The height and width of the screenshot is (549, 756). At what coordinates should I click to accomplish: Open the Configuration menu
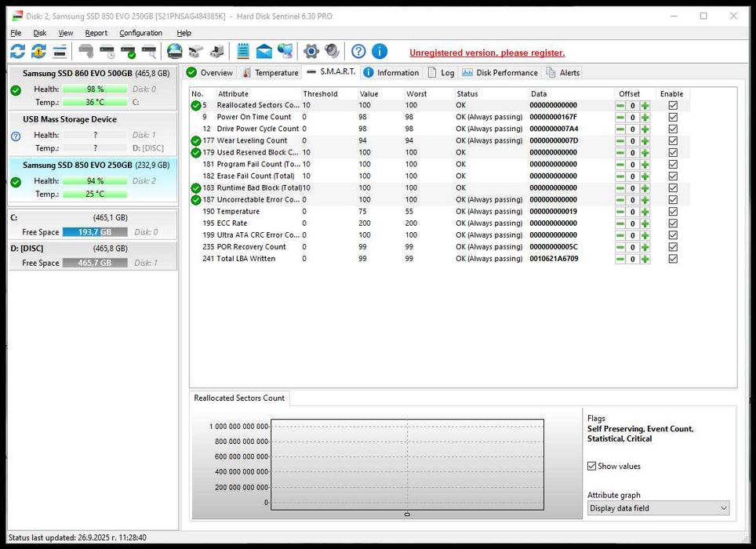click(x=140, y=33)
